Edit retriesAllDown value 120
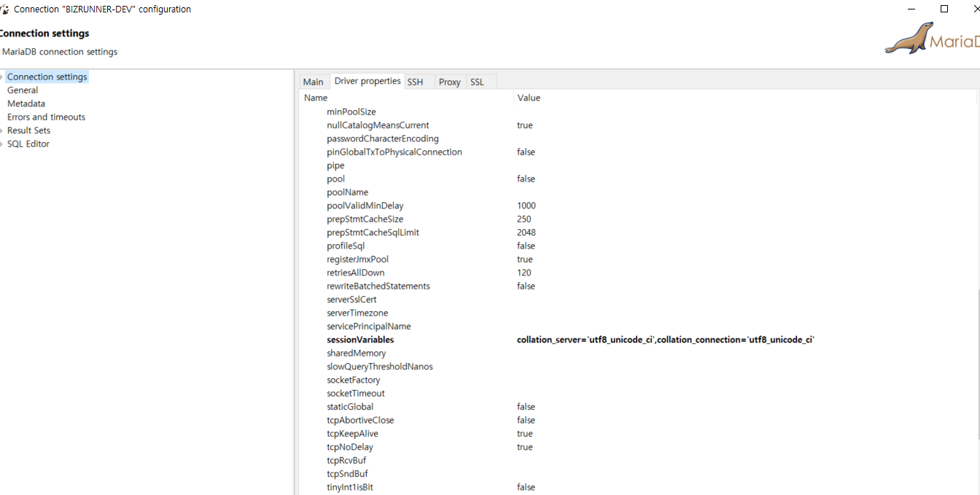 [x=524, y=273]
